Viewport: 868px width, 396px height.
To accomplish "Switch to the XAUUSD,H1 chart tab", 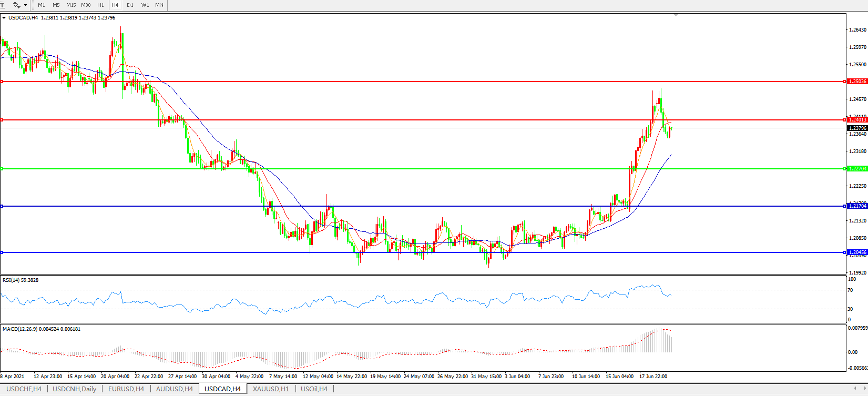I will [271, 389].
